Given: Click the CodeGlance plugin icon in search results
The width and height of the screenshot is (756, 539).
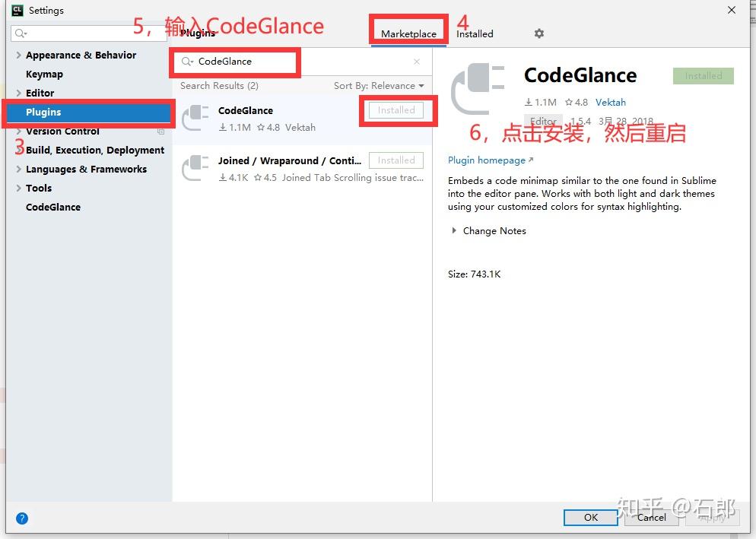Looking at the screenshot, I should coord(195,118).
